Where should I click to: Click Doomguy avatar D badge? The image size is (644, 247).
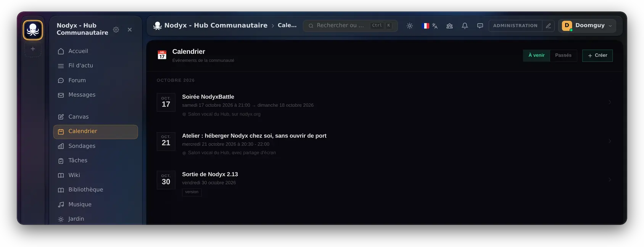[x=567, y=26]
